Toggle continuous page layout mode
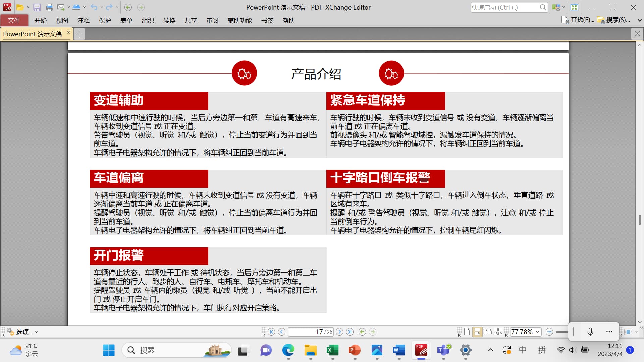 477,332
